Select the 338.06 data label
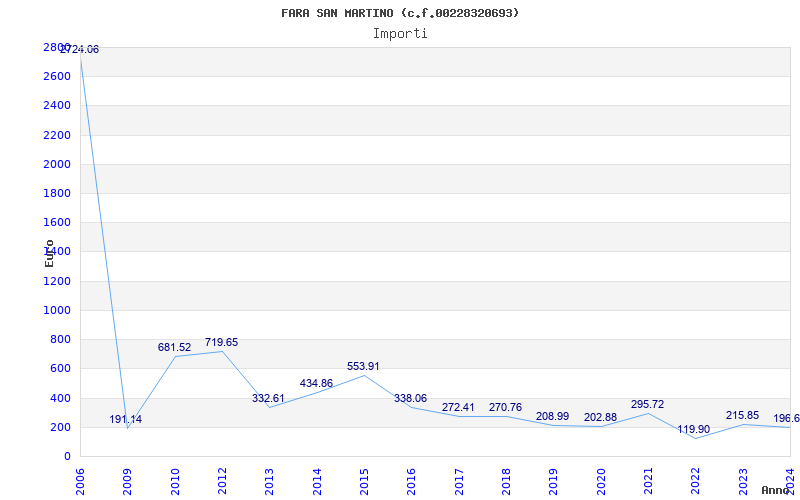The image size is (800, 500). 410,398
